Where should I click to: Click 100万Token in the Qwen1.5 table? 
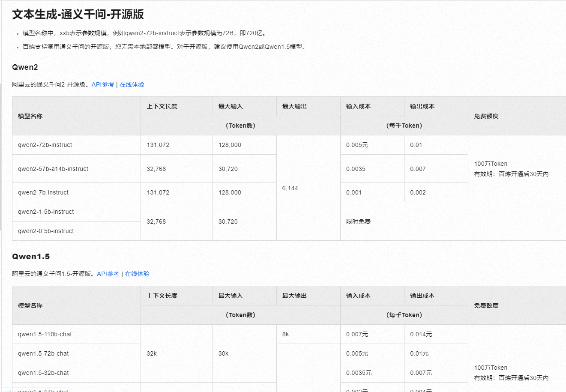click(x=491, y=368)
